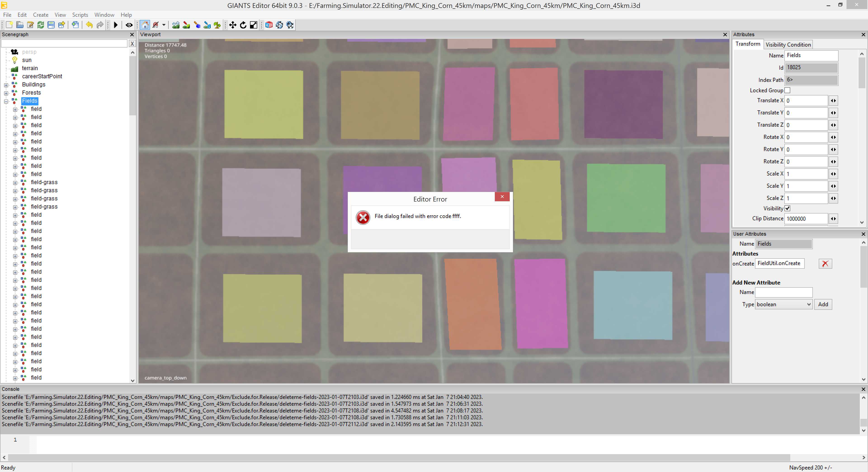Select the Rotate tool icon
The height and width of the screenshot is (472, 868).
(x=243, y=25)
